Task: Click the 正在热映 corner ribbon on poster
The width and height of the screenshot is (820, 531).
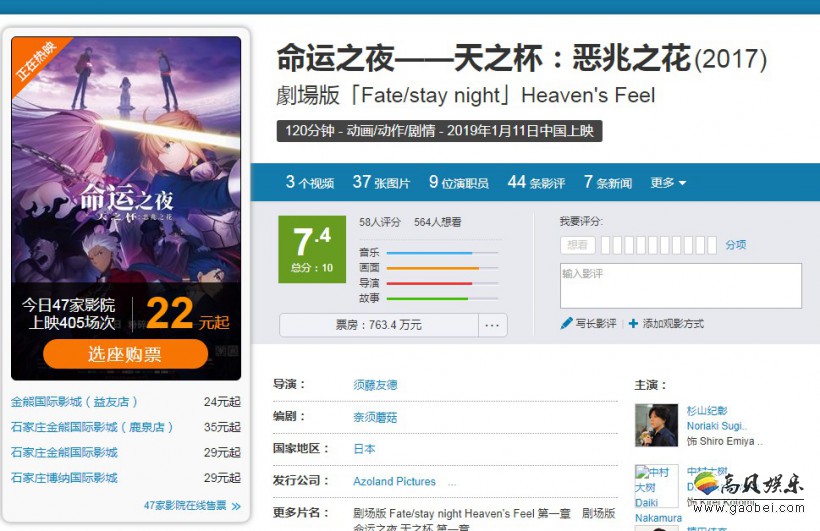Action: click(x=36, y=61)
